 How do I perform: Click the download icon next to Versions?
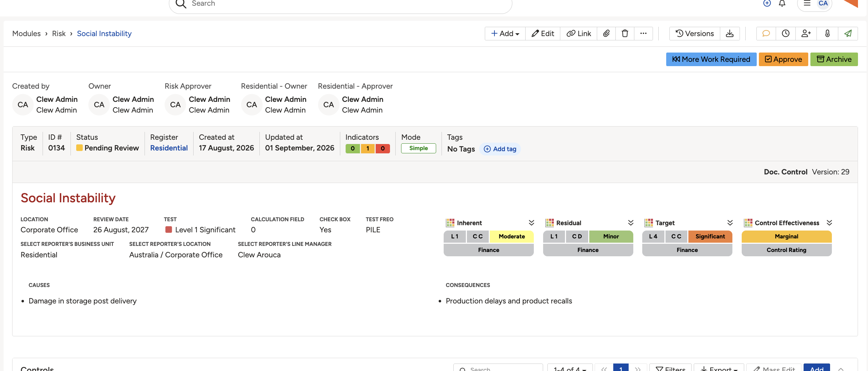click(x=730, y=34)
